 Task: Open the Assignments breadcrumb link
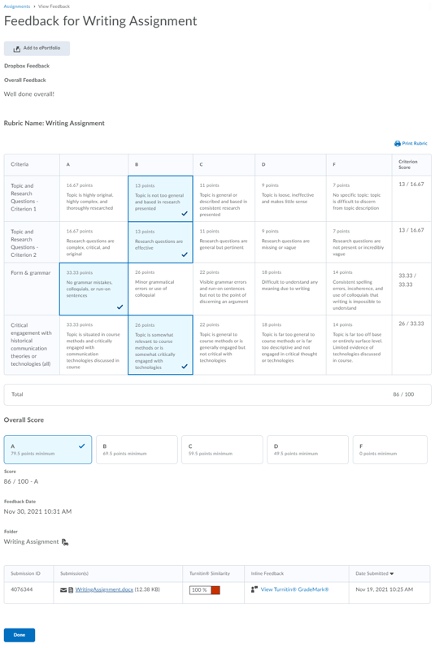click(17, 6)
